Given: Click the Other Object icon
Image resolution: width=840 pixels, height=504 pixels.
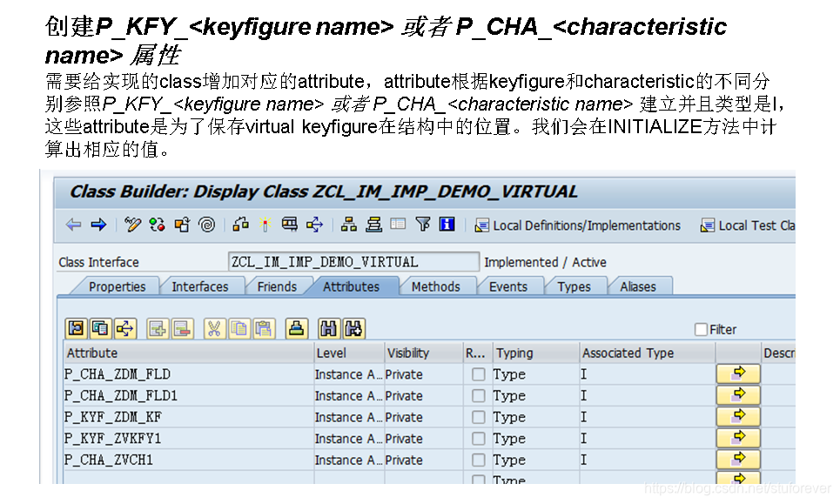Looking at the screenshot, I should tap(182, 225).
